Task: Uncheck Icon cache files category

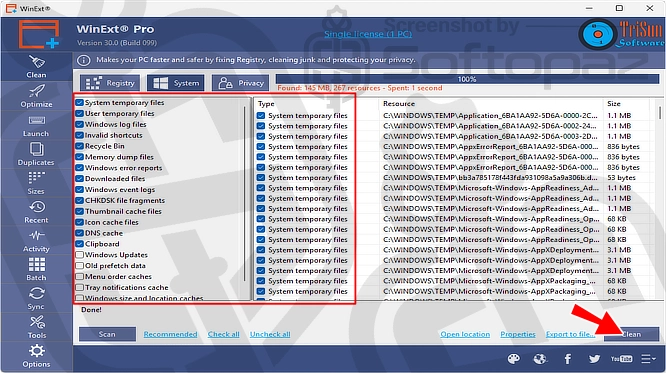Action: click(x=79, y=222)
